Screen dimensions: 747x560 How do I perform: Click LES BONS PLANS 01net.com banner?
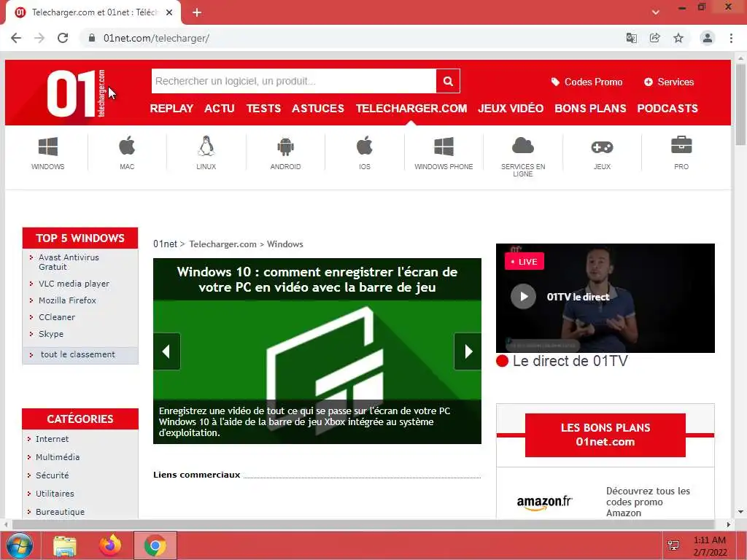click(605, 435)
